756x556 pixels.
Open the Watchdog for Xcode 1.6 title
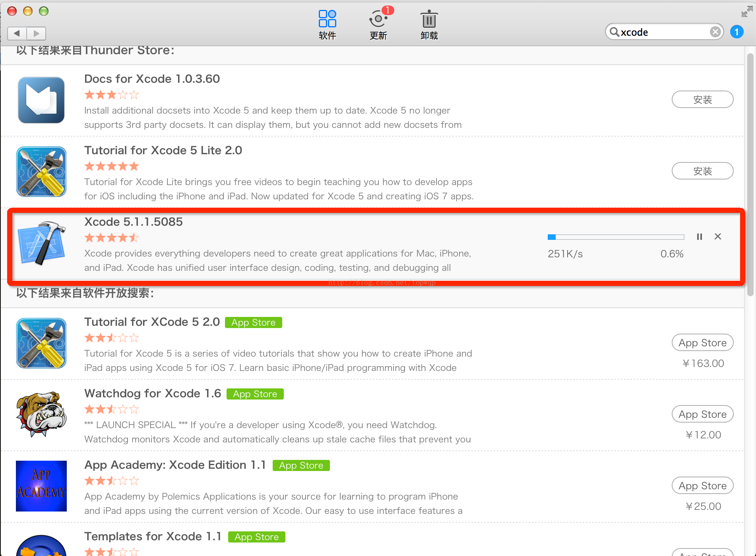pyautogui.click(x=153, y=393)
